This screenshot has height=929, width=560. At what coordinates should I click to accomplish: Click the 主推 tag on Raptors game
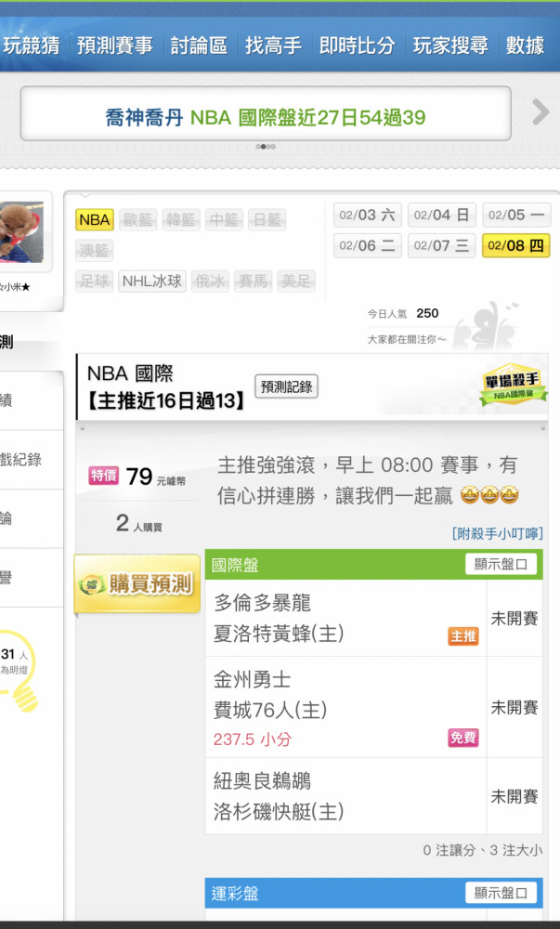462,636
